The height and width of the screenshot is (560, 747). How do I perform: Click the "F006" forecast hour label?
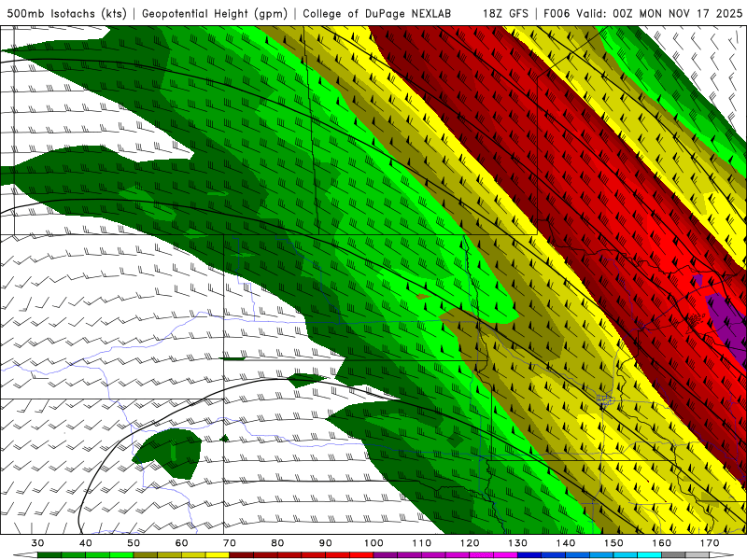coord(557,13)
